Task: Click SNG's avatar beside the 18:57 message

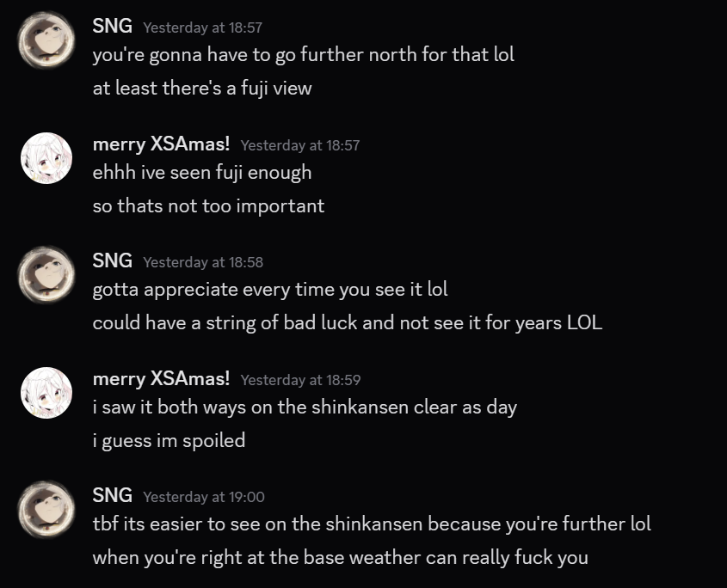Action: 46,40
